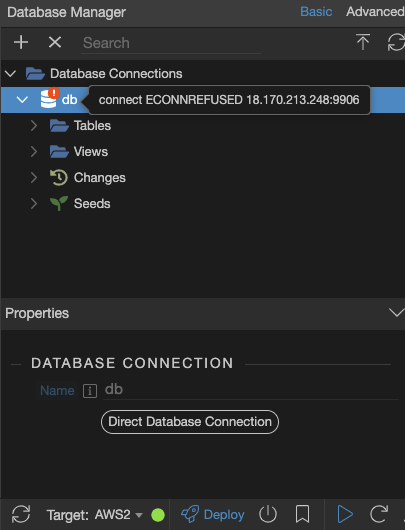Image resolution: width=405 pixels, height=530 pixels.
Task: Collapse the Database Connections tree
Action: click(x=11, y=73)
